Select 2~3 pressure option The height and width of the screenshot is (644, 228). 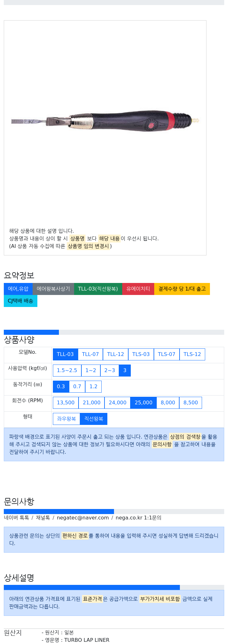coord(110,370)
